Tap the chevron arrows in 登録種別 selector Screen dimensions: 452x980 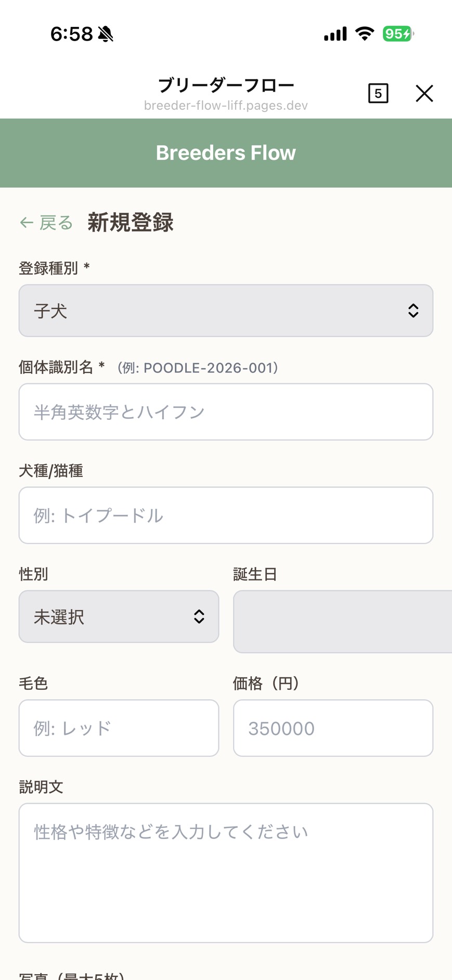413,311
